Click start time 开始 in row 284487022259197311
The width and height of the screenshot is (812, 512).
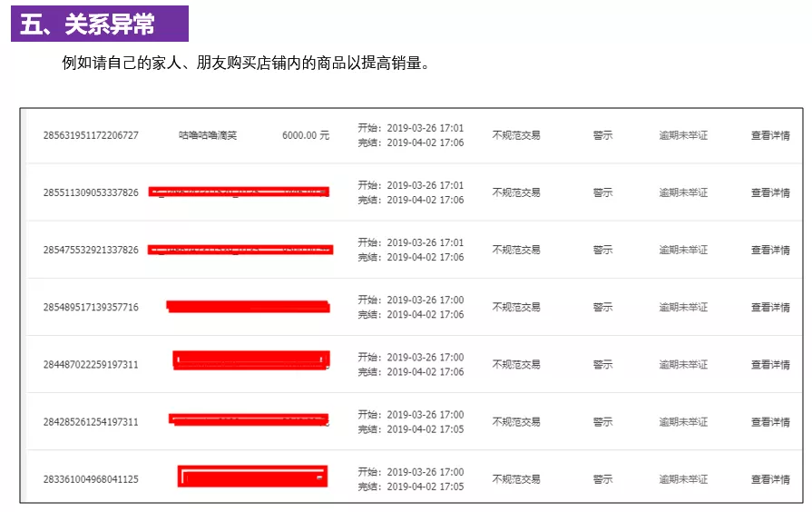[411, 358]
